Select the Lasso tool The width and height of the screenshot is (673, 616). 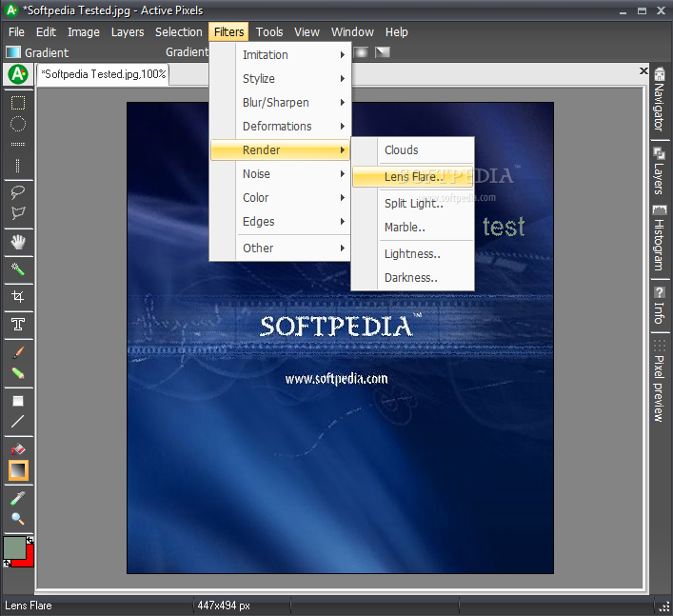(17, 192)
